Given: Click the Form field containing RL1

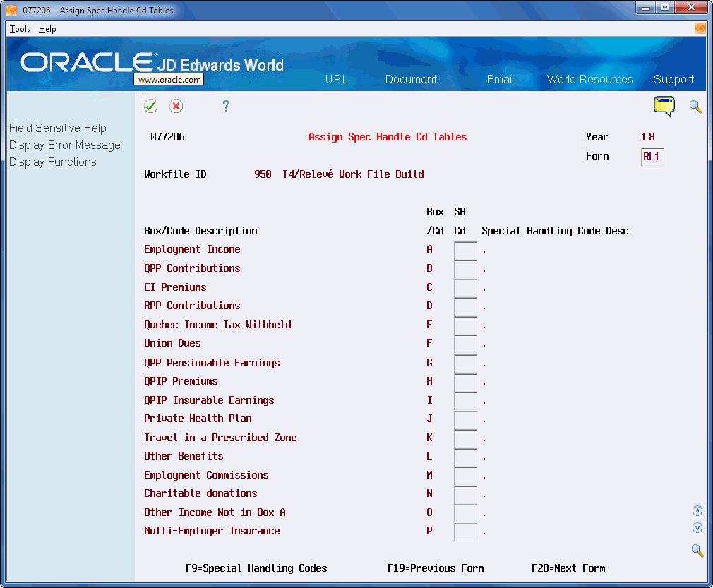Looking at the screenshot, I should [x=652, y=157].
